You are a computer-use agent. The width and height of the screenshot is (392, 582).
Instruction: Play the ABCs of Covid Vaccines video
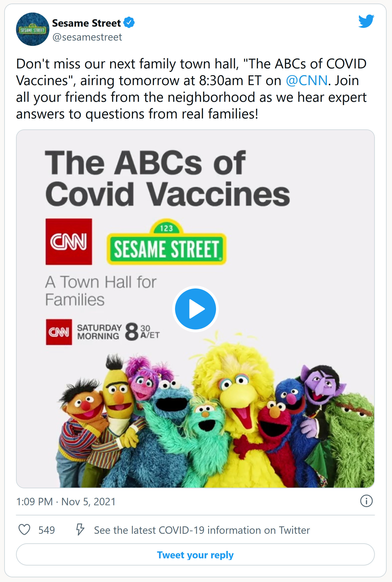pos(195,309)
